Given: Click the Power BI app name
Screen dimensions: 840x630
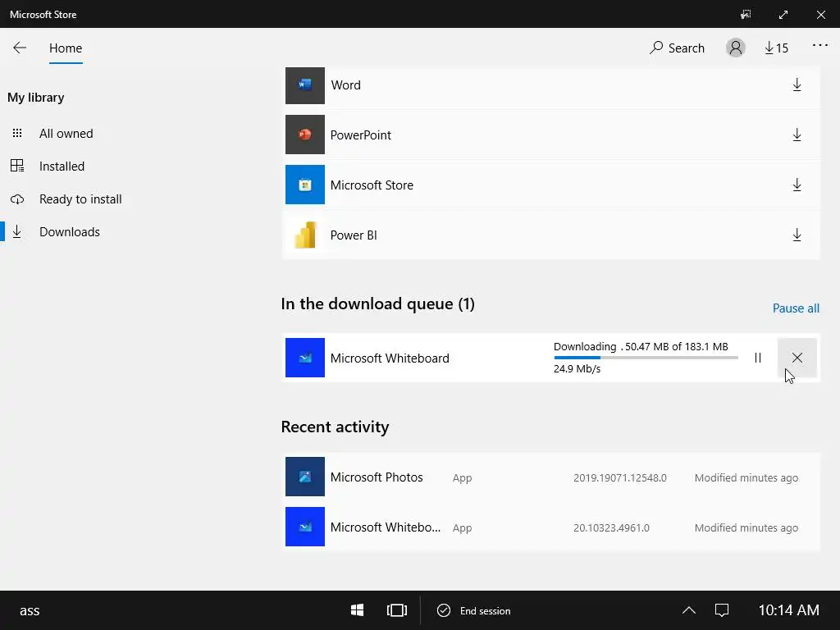Looking at the screenshot, I should coord(354,235).
